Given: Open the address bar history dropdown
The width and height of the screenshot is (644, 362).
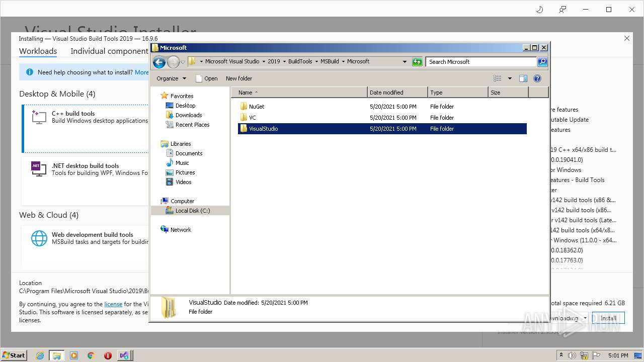Looking at the screenshot, I should pyautogui.click(x=405, y=62).
